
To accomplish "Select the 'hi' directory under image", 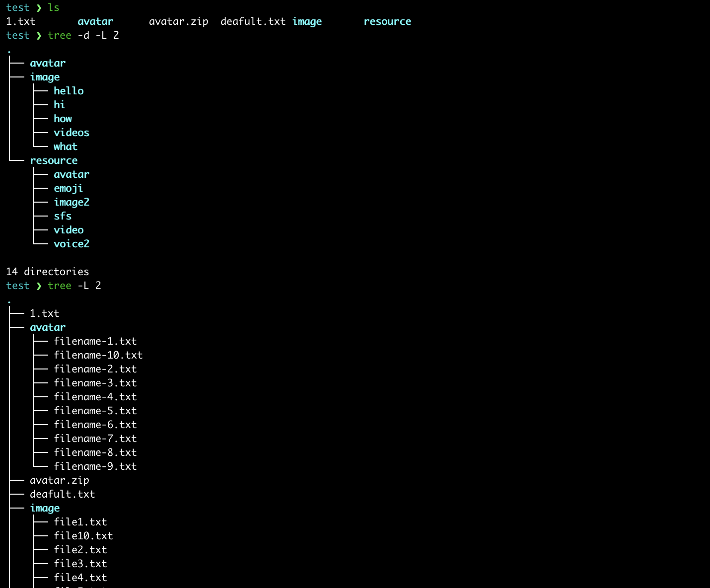I will click(x=59, y=105).
